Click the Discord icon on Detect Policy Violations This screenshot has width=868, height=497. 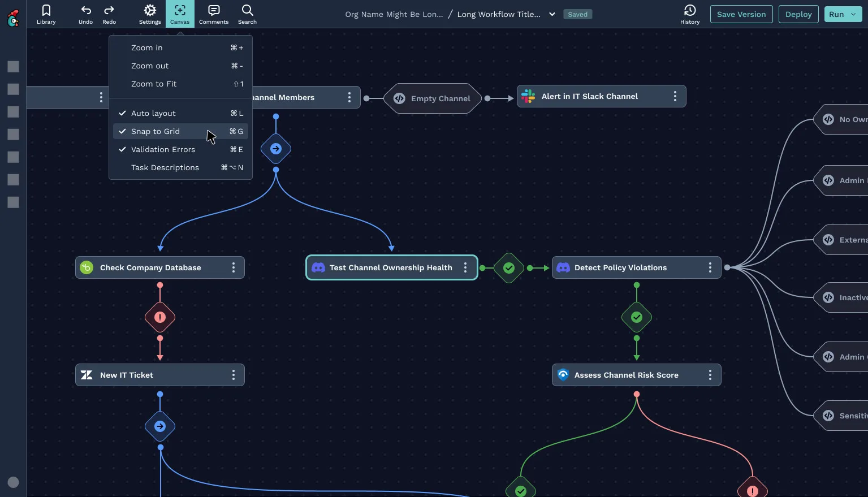[x=563, y=267]
